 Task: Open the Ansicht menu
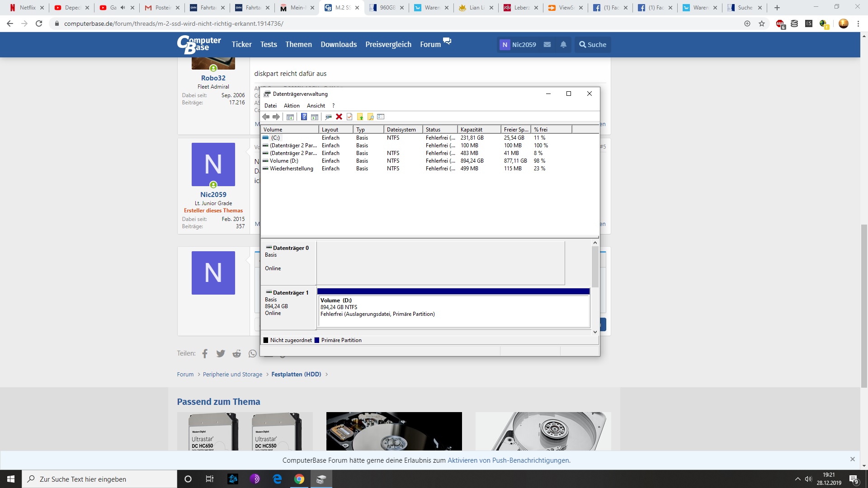[x=316, y=106]
